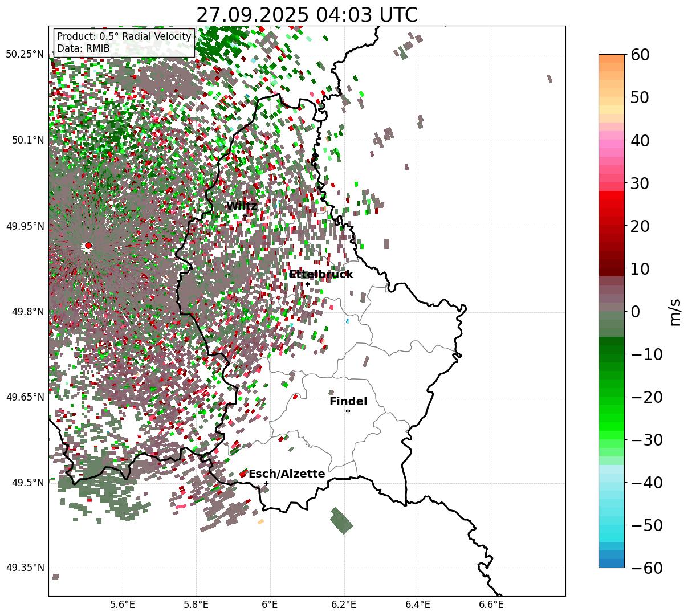Click the 20 tick label on colorbar
The width and height of the screenshot is (688, 616).
640,226
